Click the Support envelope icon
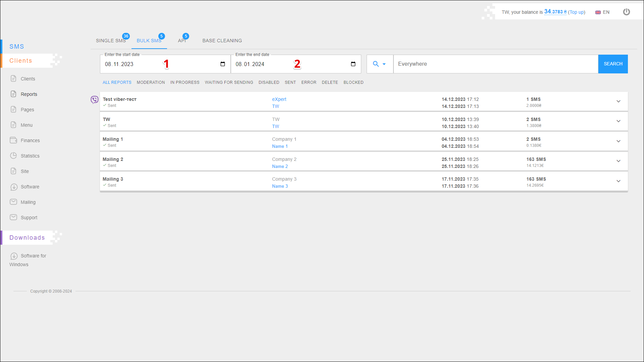 point(13,217)
